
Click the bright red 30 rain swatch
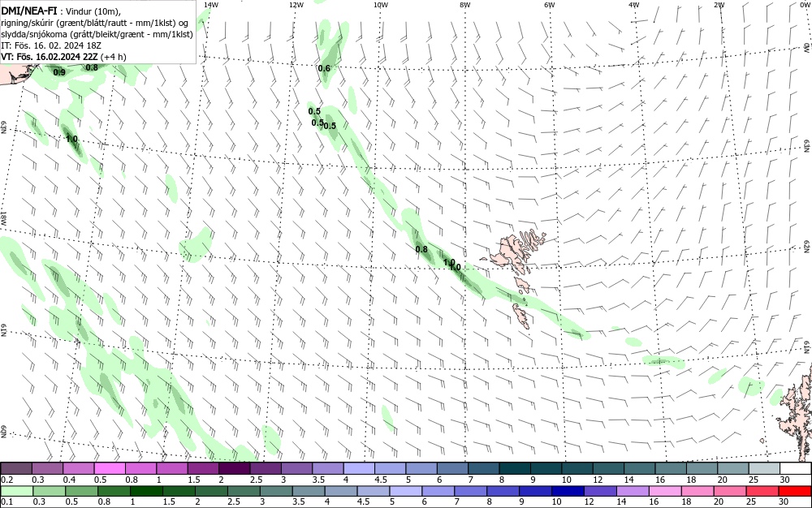click(794, 491)
